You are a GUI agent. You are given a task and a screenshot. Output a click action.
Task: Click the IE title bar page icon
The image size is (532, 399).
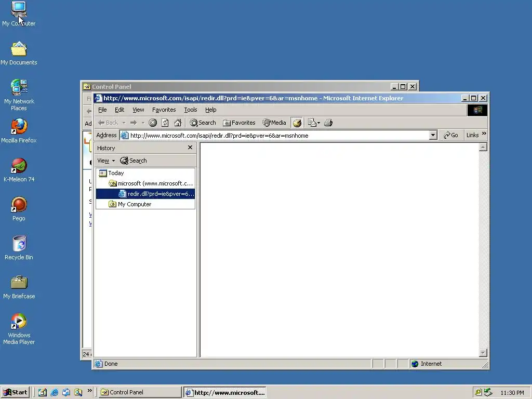pos(98,98)
